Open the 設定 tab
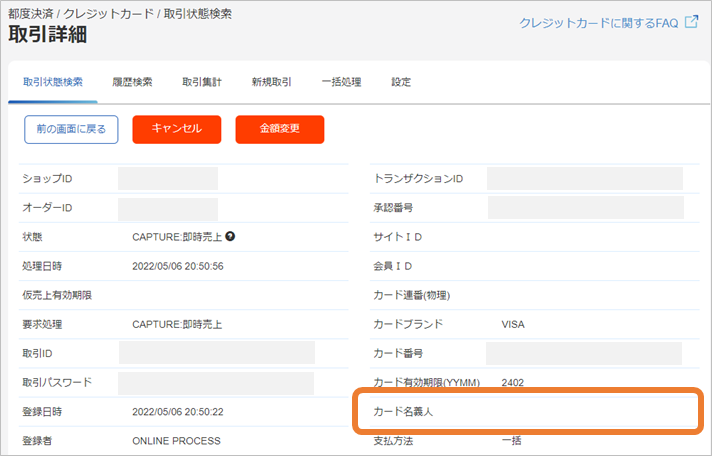The image size is (712, 456). (401, 82)
